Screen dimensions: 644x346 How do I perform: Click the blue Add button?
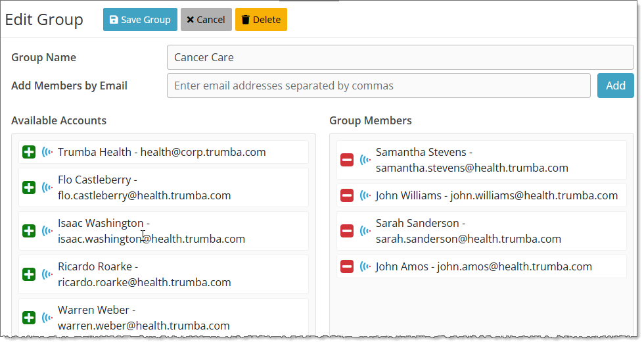point(615,86)
